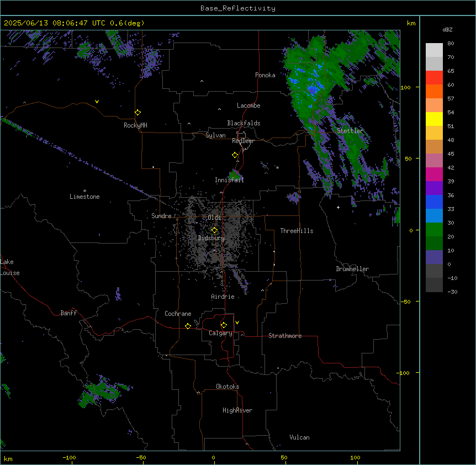Viewport: 476px width, 465px height.
Task: Select the purple 39-36 dBZ legend swatch
Action: [434, 188]
